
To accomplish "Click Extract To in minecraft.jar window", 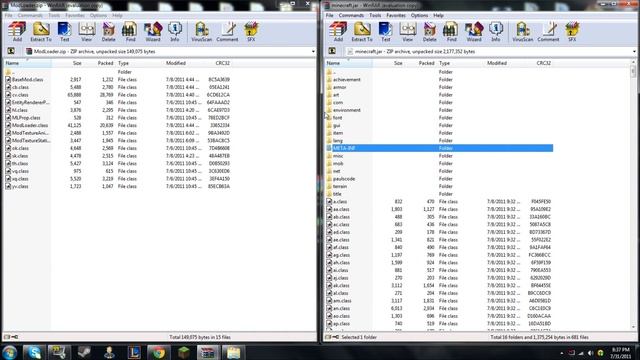I will (362, 32).
